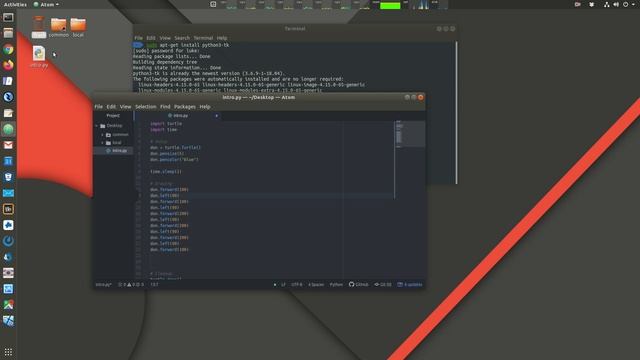Open the Gmail icon in the dock
The height and width of the screenshot is (360, 640).
(8, 145)
